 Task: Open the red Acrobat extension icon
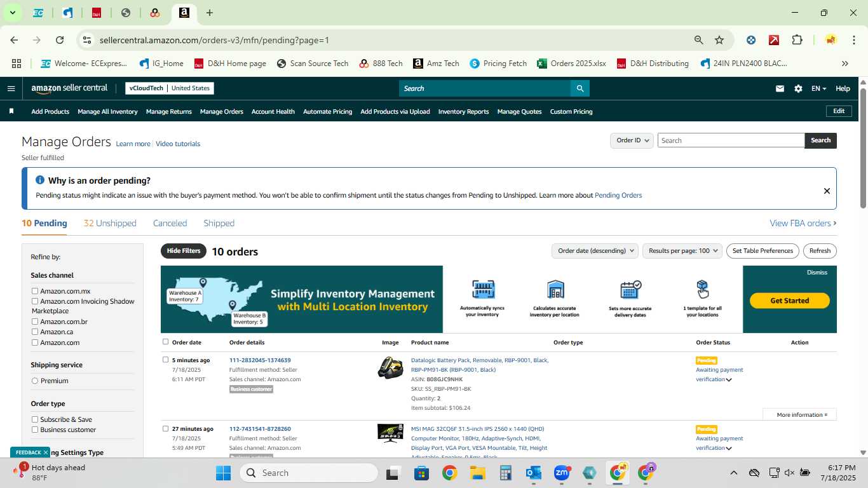774,40
